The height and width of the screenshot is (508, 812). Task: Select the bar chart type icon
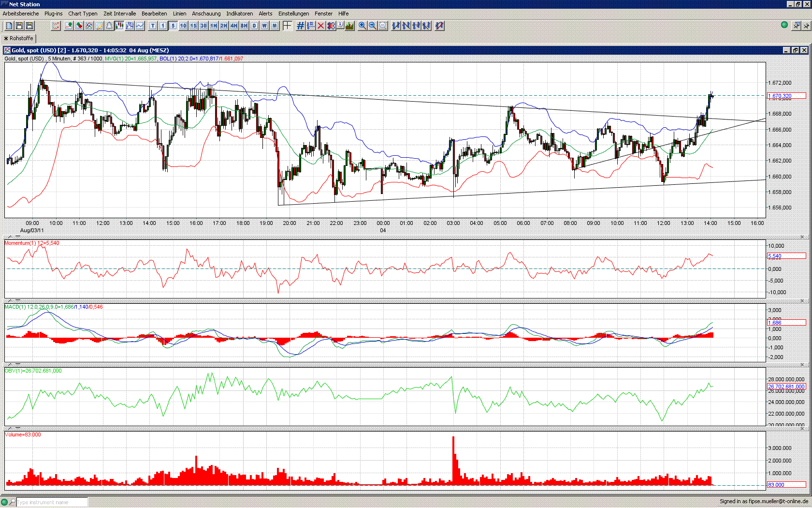click(x=130, y=26)
